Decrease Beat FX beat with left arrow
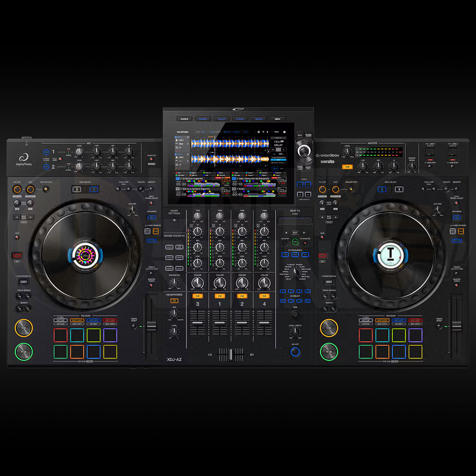Image resolution: width=476 pixels, height=476 pixels. coord(286,233)
